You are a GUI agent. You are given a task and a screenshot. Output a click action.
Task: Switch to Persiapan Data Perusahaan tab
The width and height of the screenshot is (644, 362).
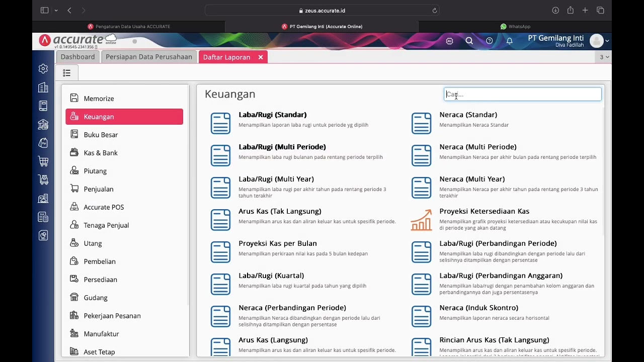click(x=149, y=57)
